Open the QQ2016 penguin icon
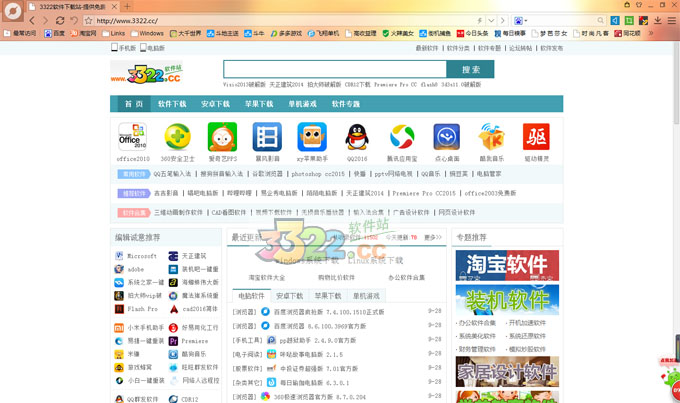 pyautogui.click(x=357, y=137)
